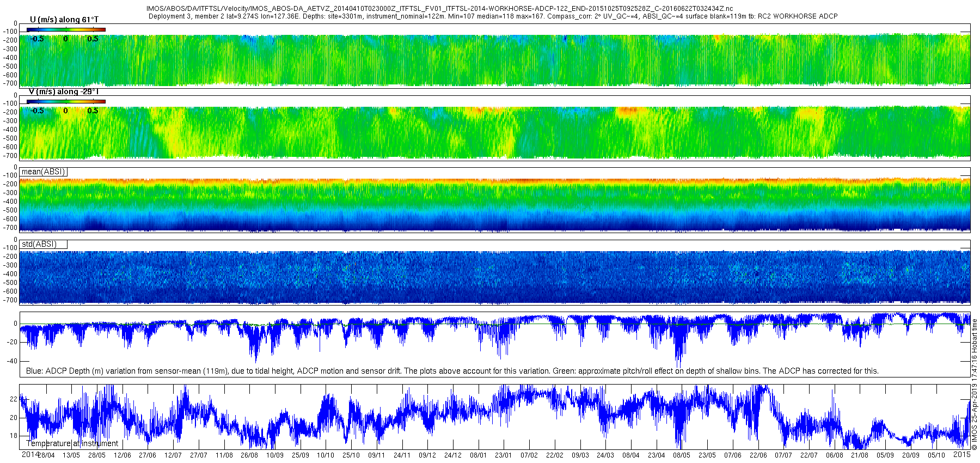Screen dimensions: 980x463
Task: Click the 11/08 date tick label
Action: click(224, 455)
